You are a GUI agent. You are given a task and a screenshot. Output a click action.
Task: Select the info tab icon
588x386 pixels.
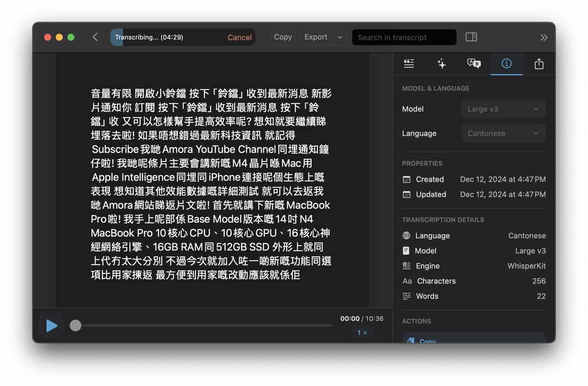coord(506,64)
